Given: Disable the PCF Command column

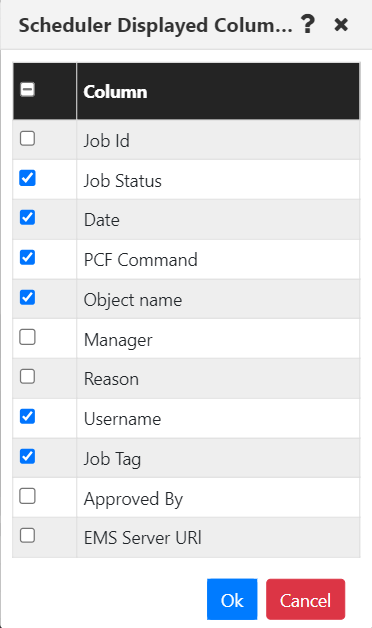Looking at the screenshot, I should click(x=27, y=258).
